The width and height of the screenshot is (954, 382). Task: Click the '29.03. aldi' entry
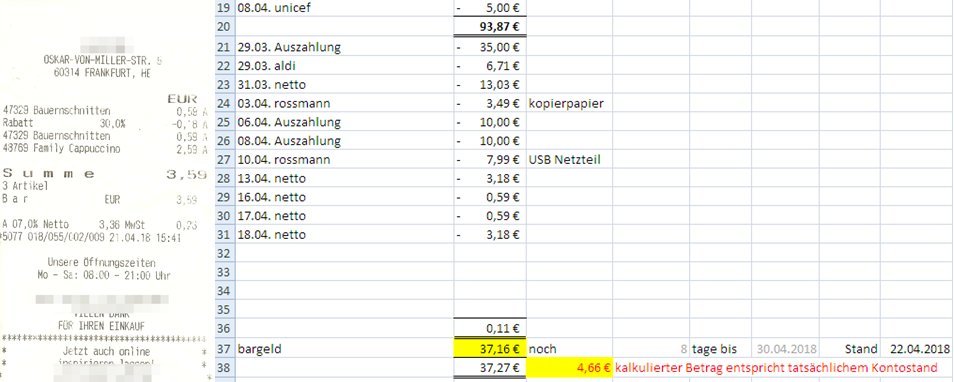click(x=344, y=66)
